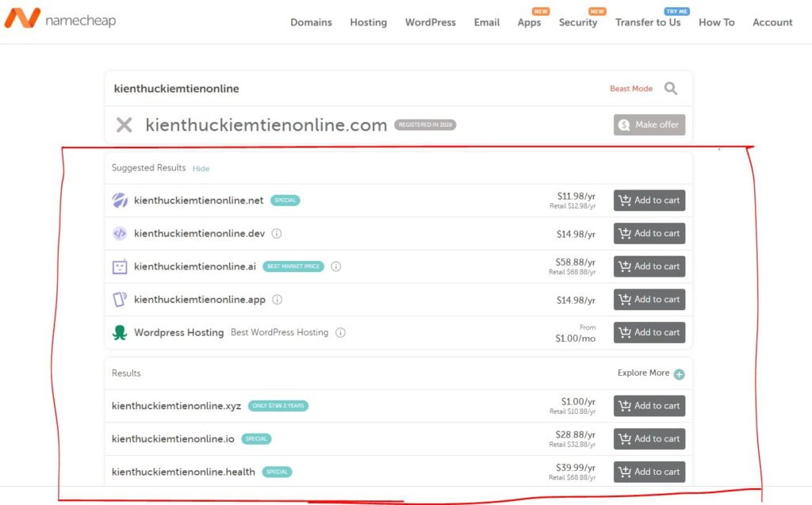
Task: Open info icon for Wordpress Hosting
Action: [340, 332]
